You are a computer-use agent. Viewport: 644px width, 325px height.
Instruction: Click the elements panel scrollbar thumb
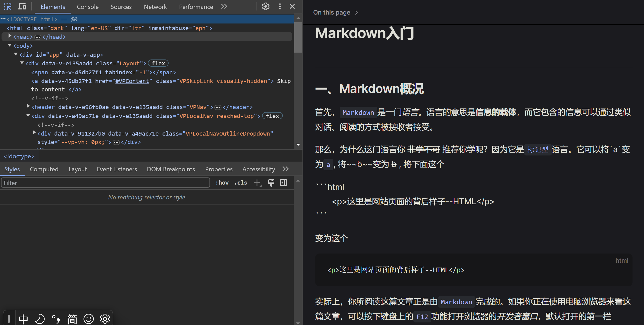[298, 37]
